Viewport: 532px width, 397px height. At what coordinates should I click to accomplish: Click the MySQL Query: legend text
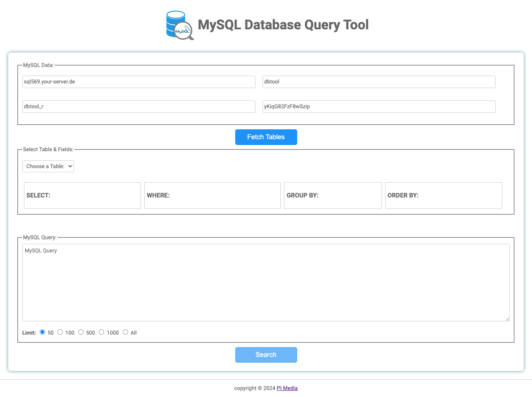(x=40, y=238)
